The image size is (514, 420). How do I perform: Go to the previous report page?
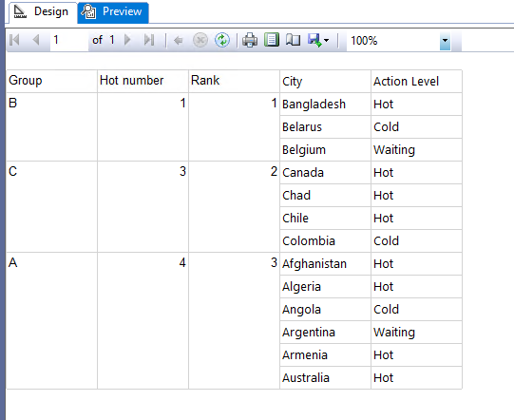36,40
